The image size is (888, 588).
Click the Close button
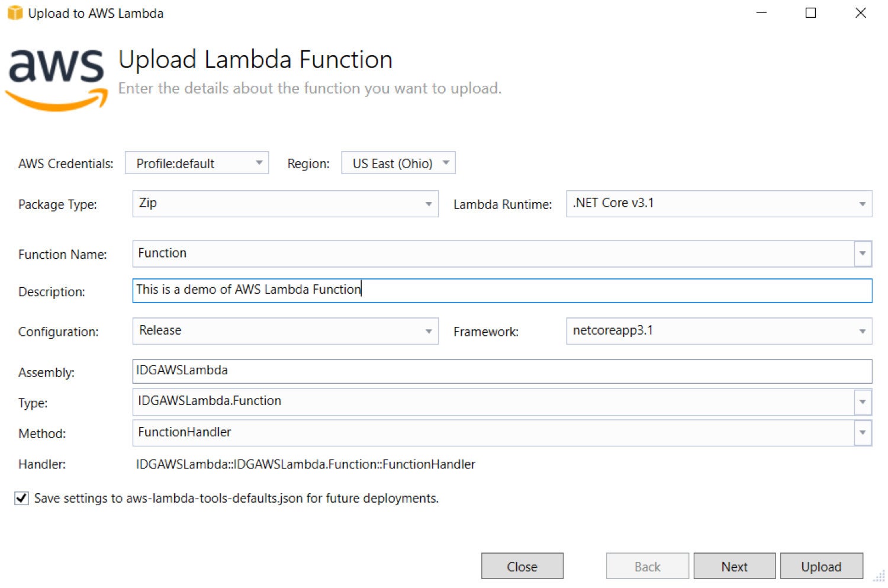tap(522, 567)
